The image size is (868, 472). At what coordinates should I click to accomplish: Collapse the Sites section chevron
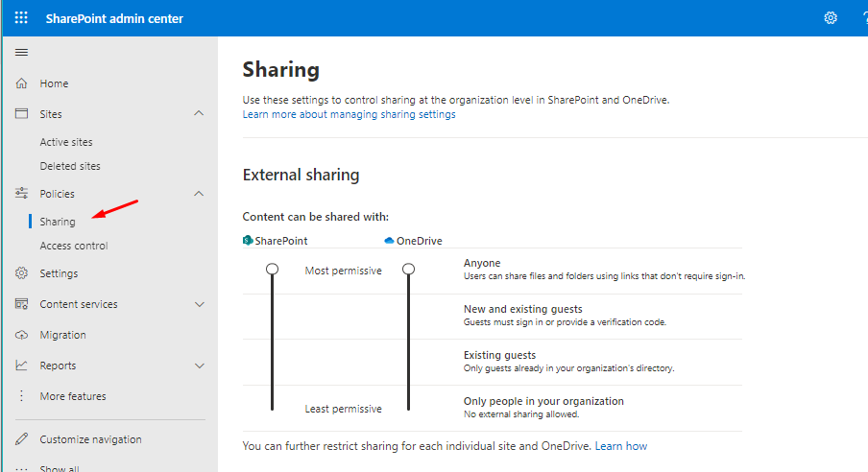(x=199, y=114)
